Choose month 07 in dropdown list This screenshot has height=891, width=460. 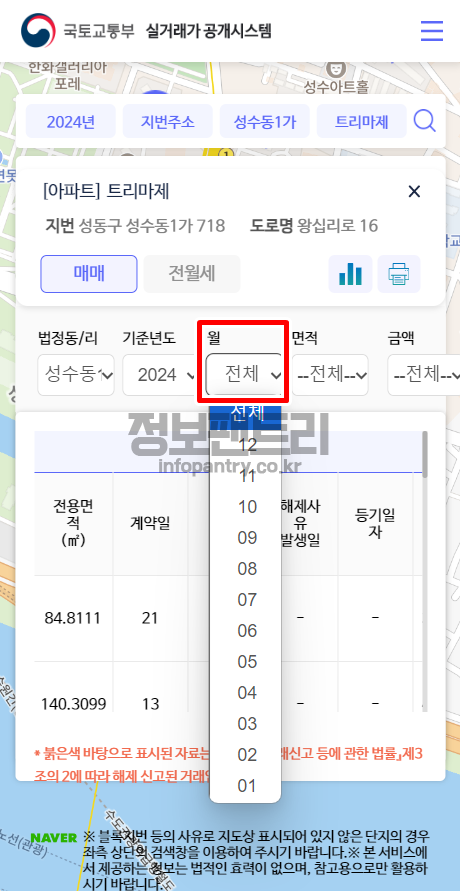[x=245, y=600]
